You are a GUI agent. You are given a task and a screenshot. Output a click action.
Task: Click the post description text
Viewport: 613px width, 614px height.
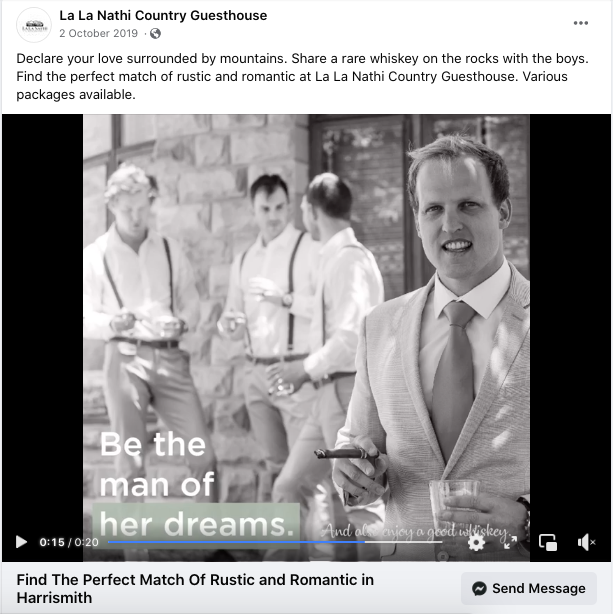click(302, 76)
